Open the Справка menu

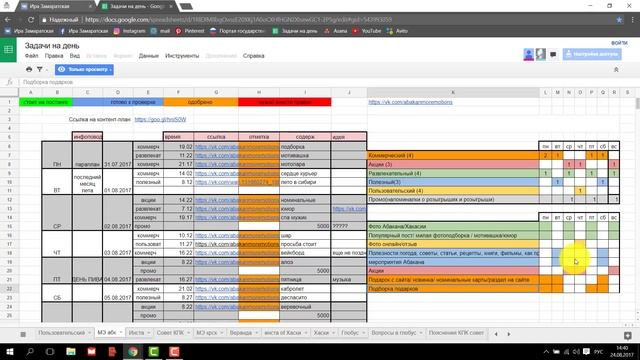(253, 56)
